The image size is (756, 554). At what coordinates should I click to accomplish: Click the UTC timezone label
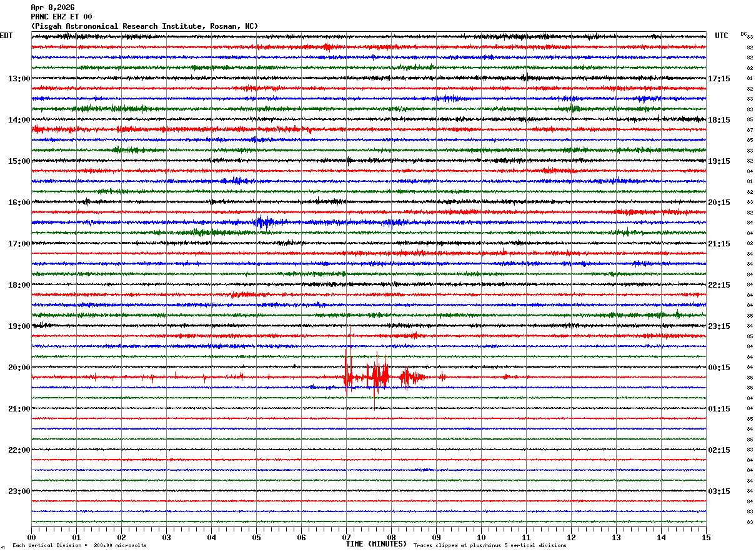[x=722, y=36]
